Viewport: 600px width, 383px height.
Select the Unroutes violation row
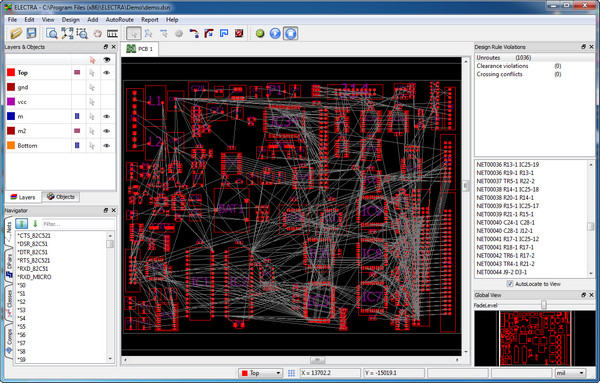point(534,58)
